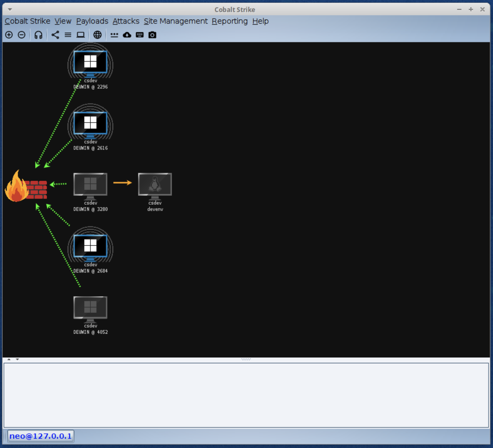The height and width of the screenshot is (448, 493).
Task: Click the Connect to team server plus icon
Action: (x=9, y=35)
